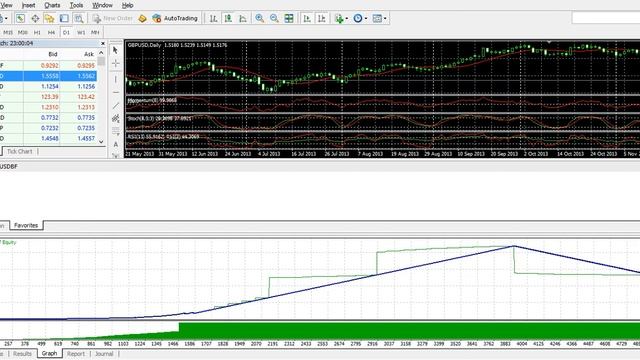Toggle the AutoTrading button

coord(175,18)
